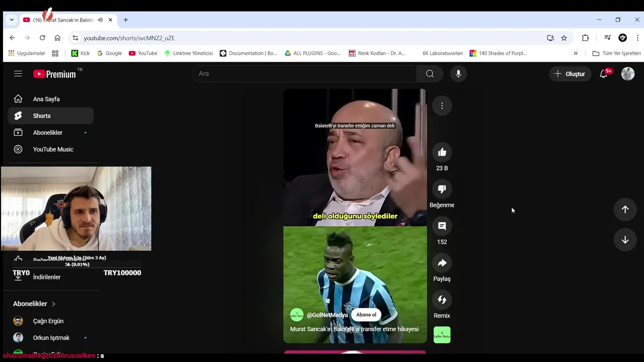Image resolution: width=644 pixels, height=362 pixels.
Task: Open the Linktree Yöneticisi bookmark
Action: [188, 53]
